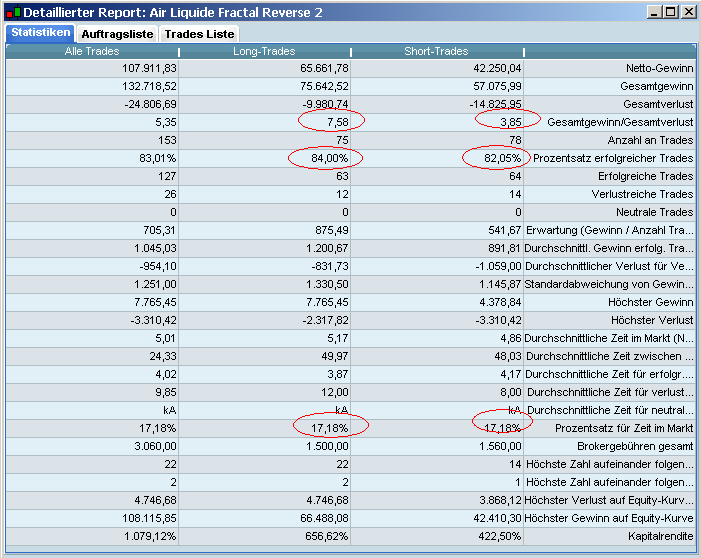The height and width of the screenshot is (558, 701).
Task: Switch to the Statistiken tab
Action: [x=39, y=33]
